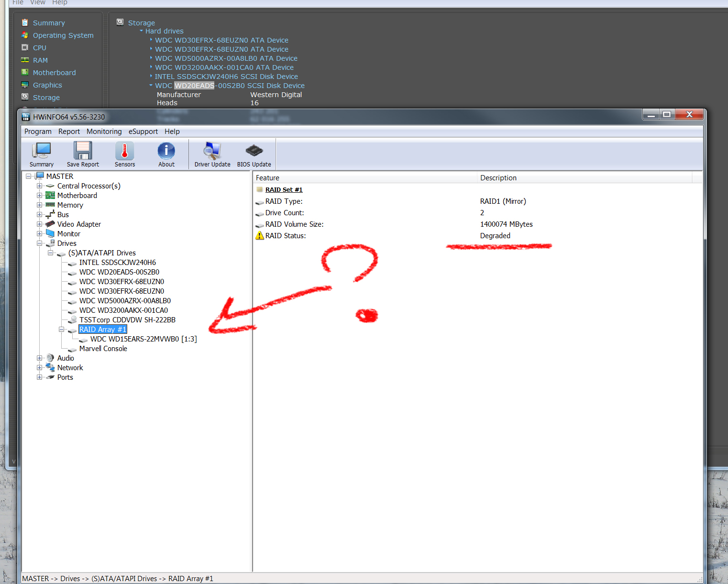Collapse the (S)ATA/ATAPI Drives node
728x584 pixels.
50,253
